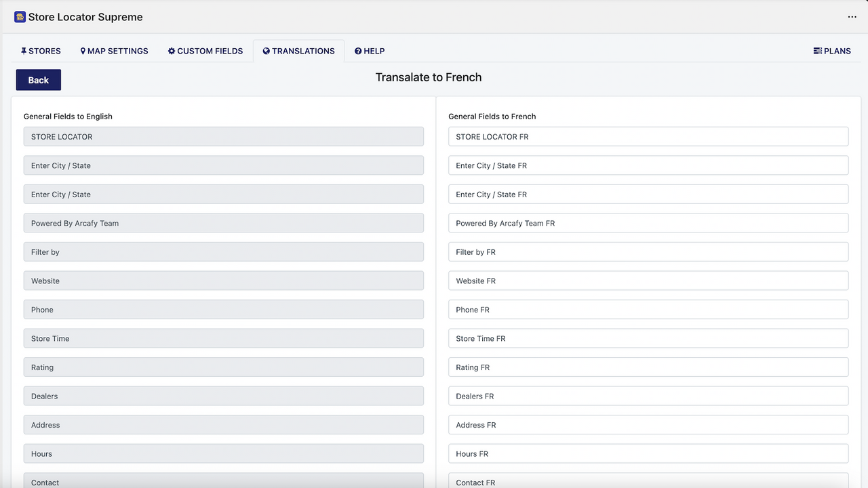Screen dimensions: 868x488
Task: Click the list icon beside Plans
Action: (x=818, y=51)
